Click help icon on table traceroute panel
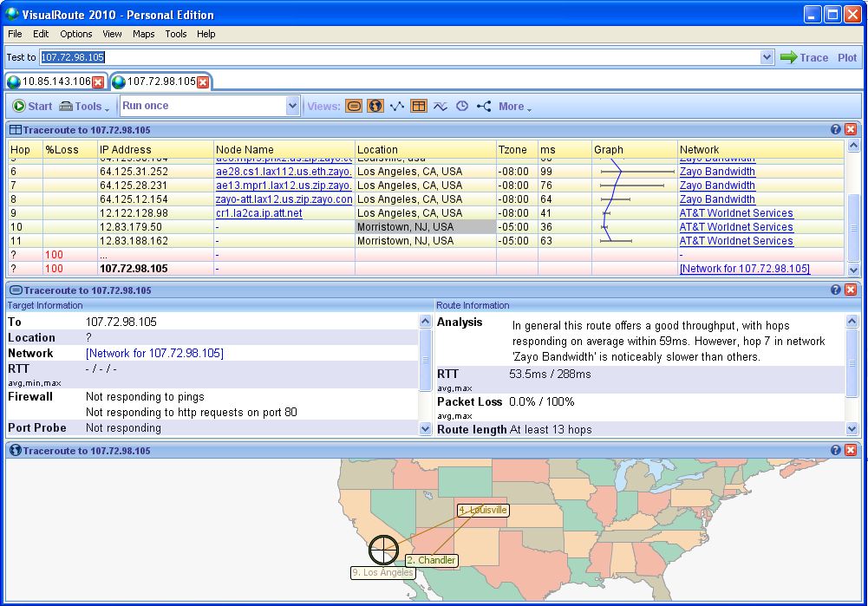 pos(836,129)
